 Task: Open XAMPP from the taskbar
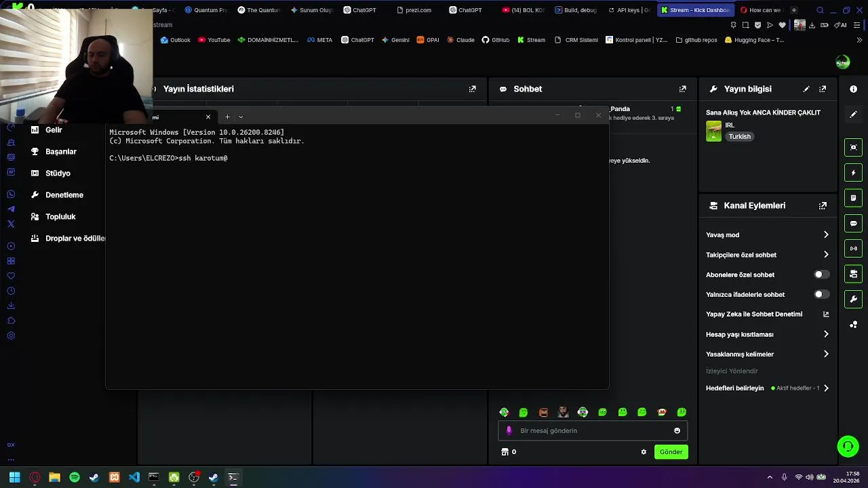115,477
